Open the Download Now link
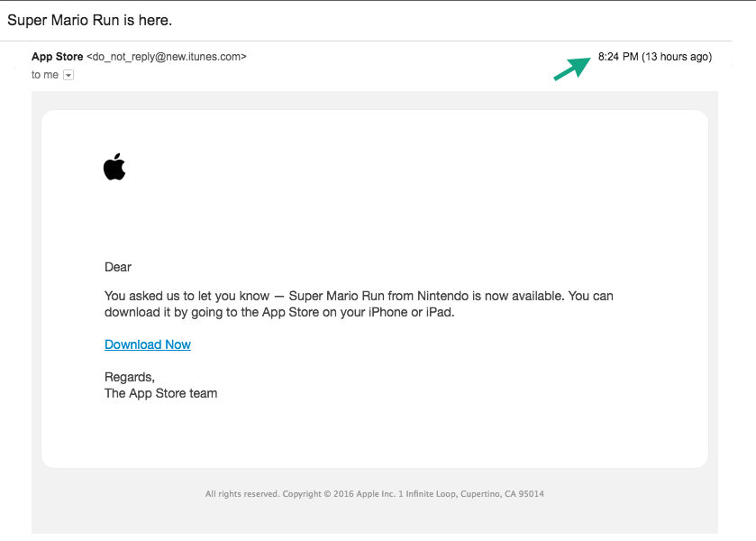This screenshot has height=541, width=756. [x=148, y=344]
